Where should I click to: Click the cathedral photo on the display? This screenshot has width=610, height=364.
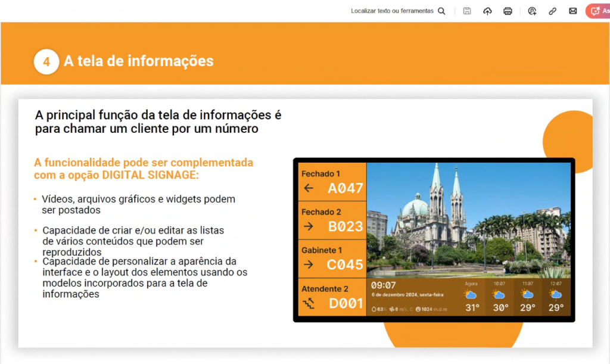[x=469, y=220]
